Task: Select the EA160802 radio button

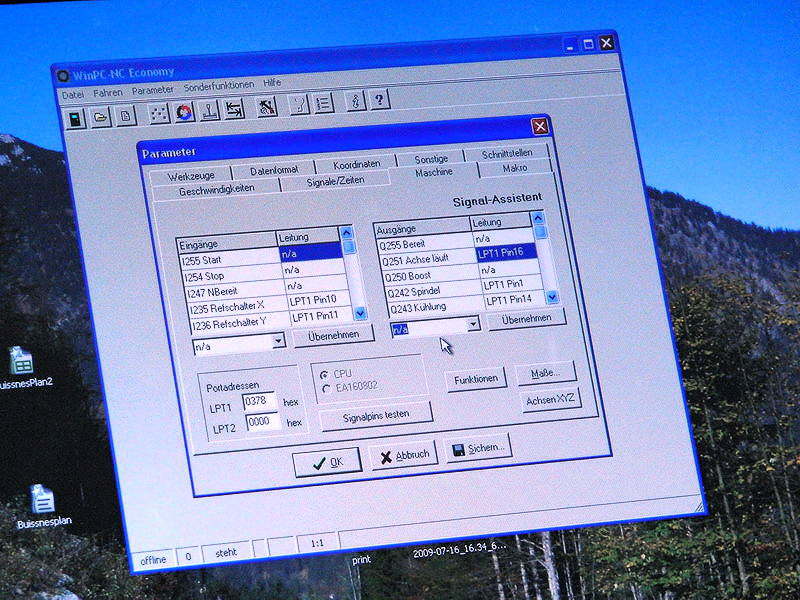Action: tap(327, 389)
